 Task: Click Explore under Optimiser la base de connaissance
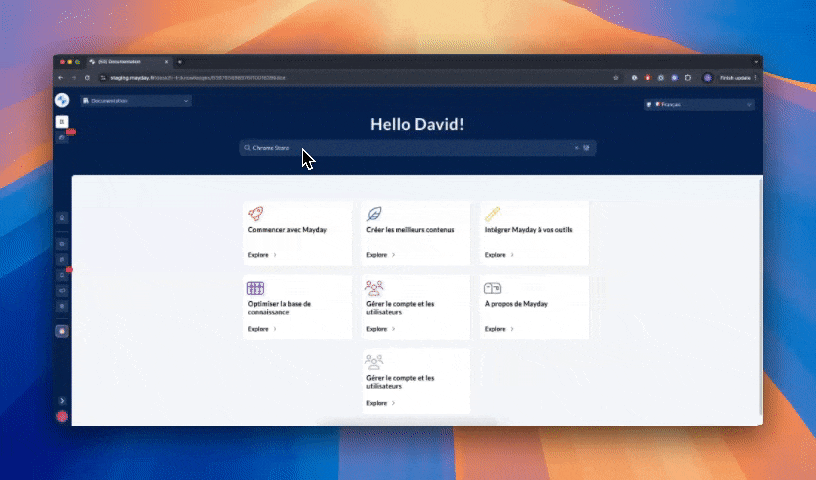pos(261,329)
